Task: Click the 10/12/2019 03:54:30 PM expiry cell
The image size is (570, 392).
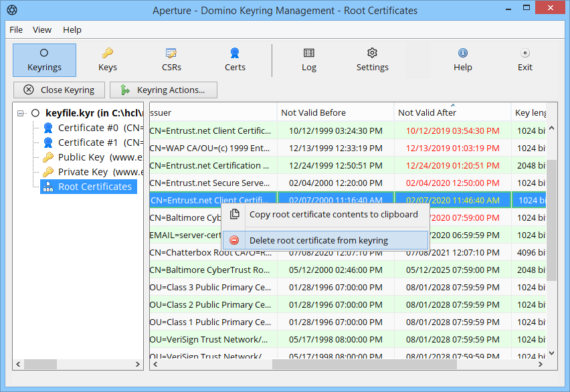Action: 452,131
